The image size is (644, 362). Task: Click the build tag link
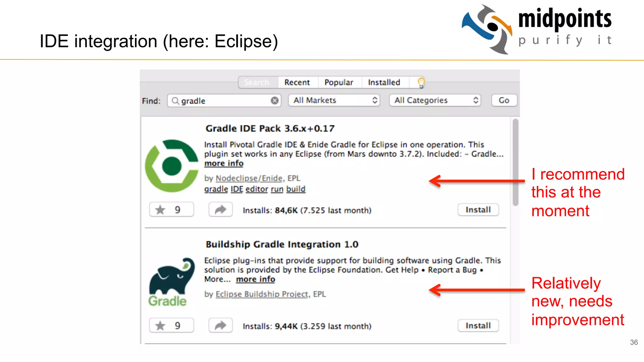point(296,189)
